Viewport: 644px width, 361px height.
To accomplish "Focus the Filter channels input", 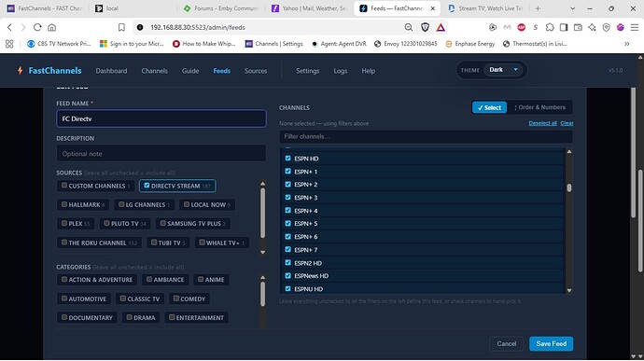I will click(x=426, y=136).
